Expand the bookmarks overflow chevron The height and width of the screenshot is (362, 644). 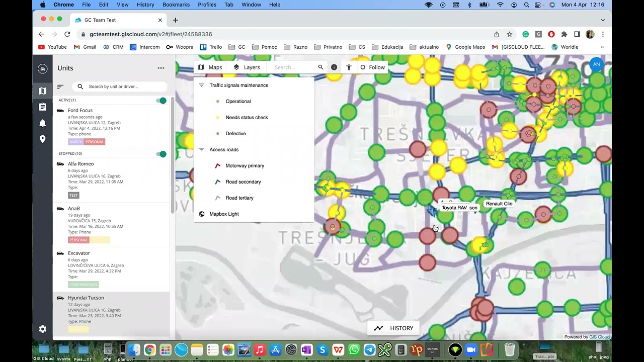pyautogui.click(x=602, y=47)
